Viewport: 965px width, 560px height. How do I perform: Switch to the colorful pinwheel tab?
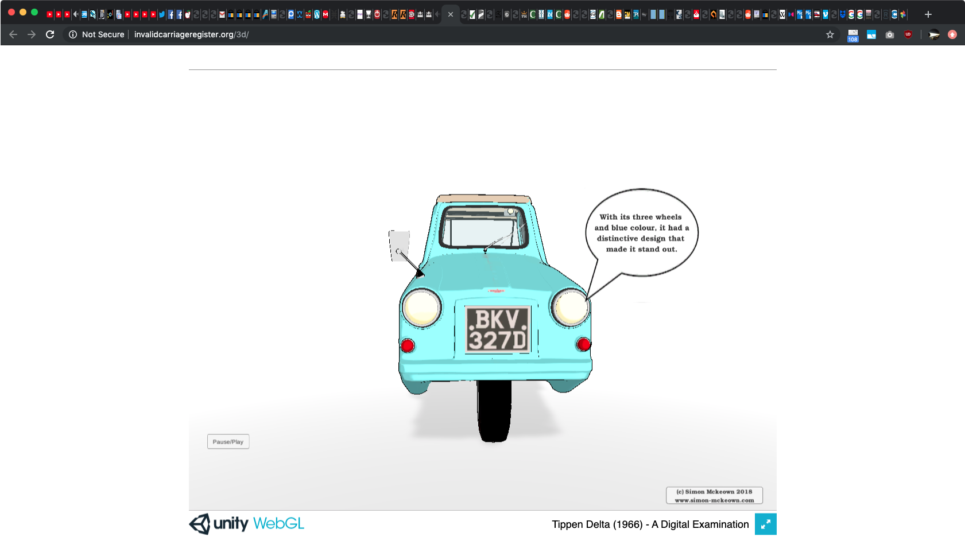tap(902, 14)
